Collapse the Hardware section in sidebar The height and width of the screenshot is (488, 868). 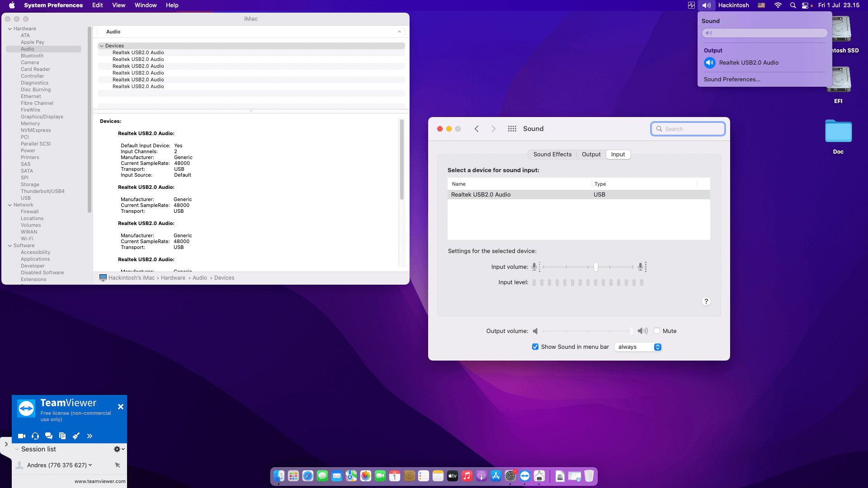tap(10, 28)
